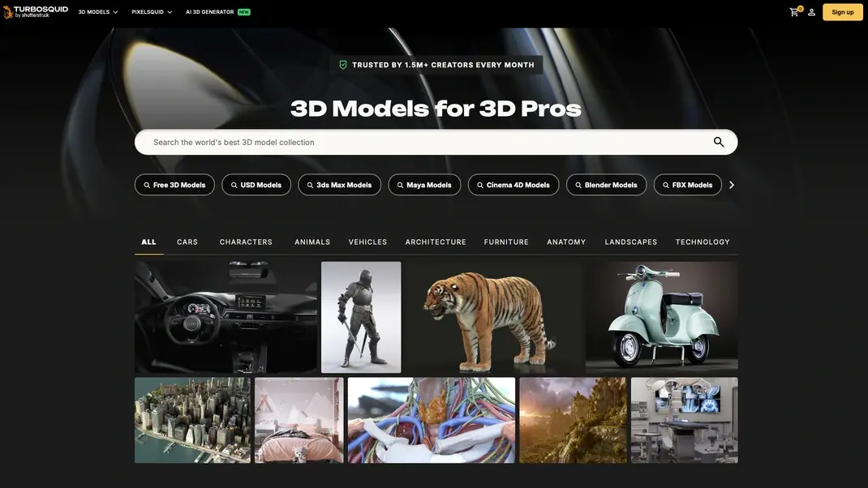Focus the 3D model search field
The width and height of the screenshot is (868, 488).
pyautogui.click(x=422, y=142)
